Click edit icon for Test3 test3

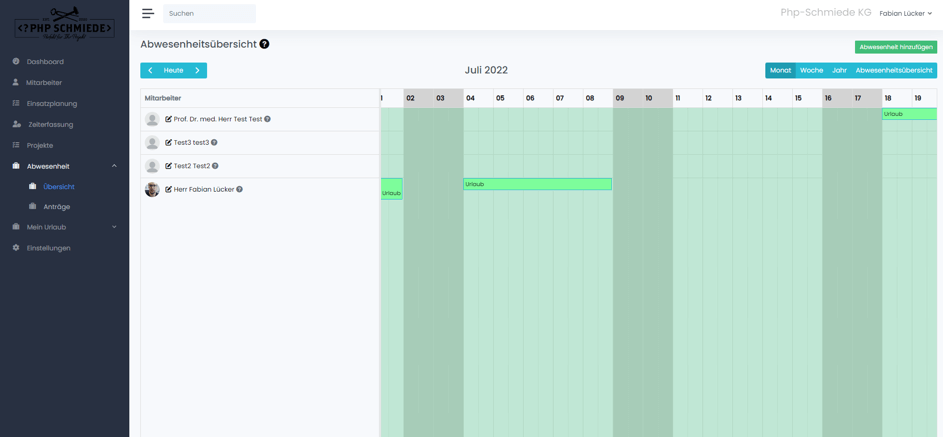[x=168, y=143]
